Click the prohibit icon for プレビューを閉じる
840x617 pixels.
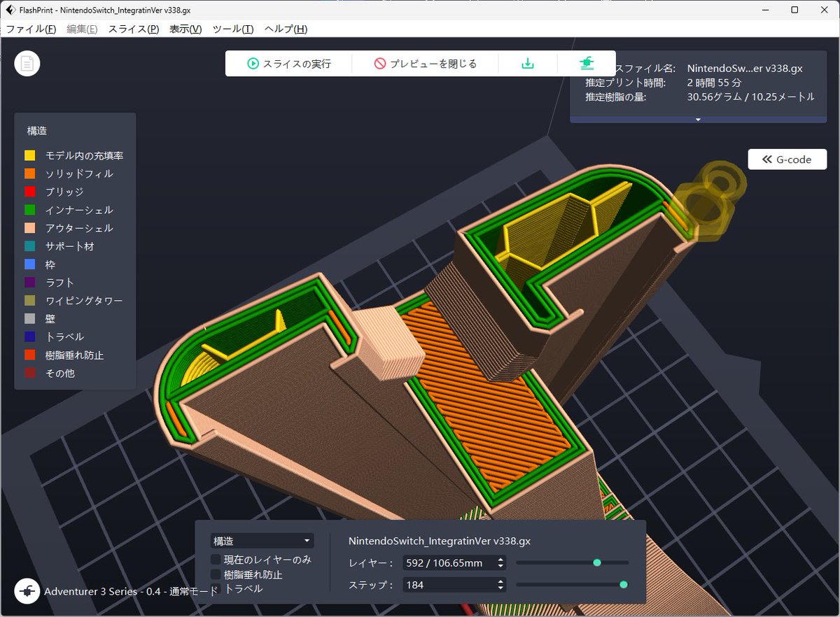pyautogui.click(x=380, y=64)
